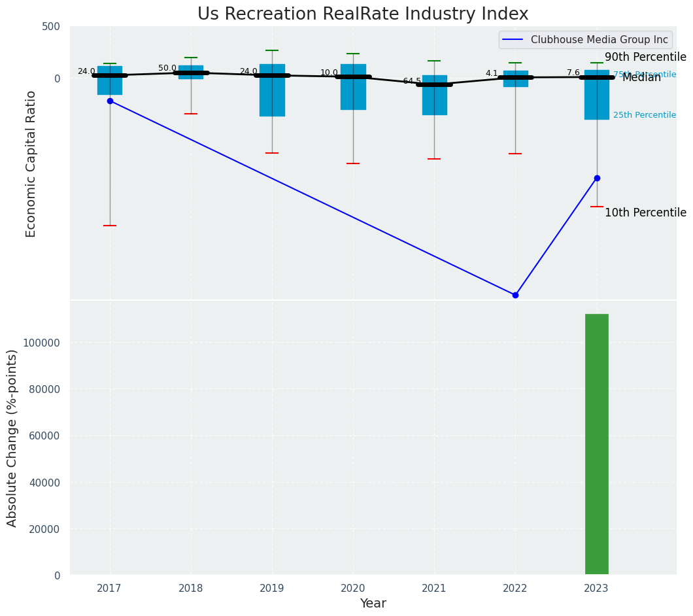
Task: Click the '40000' y-axis tick label
Action: (45, 483)
